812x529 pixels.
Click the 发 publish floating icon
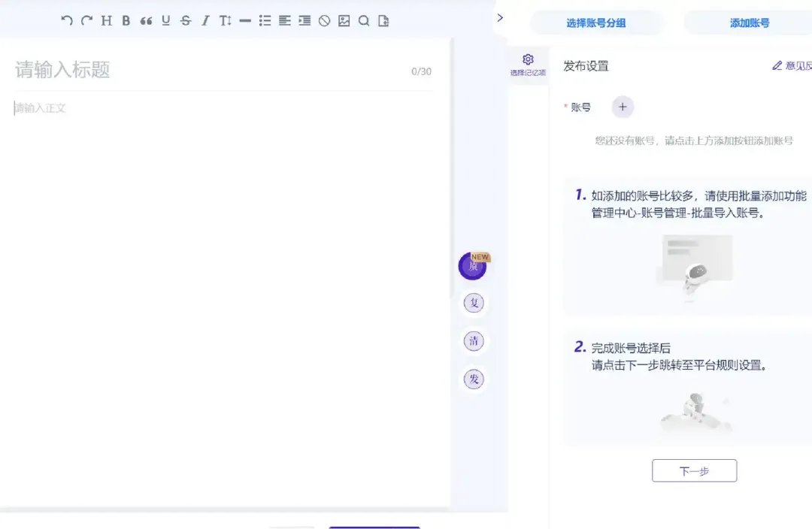click(x=473, y=379)
